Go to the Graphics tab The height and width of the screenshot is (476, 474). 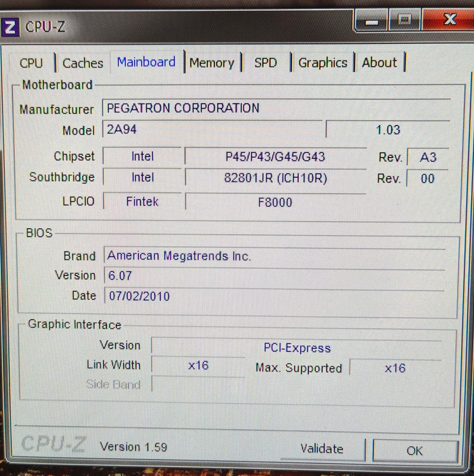click(323, 63)
